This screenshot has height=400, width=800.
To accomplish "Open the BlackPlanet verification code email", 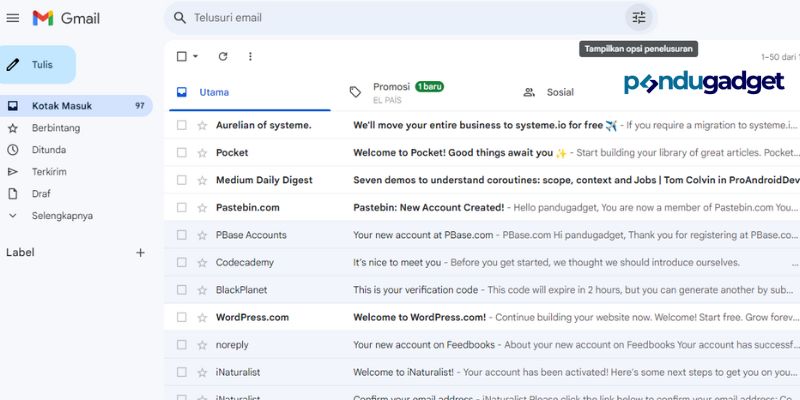I will (482, 290).
